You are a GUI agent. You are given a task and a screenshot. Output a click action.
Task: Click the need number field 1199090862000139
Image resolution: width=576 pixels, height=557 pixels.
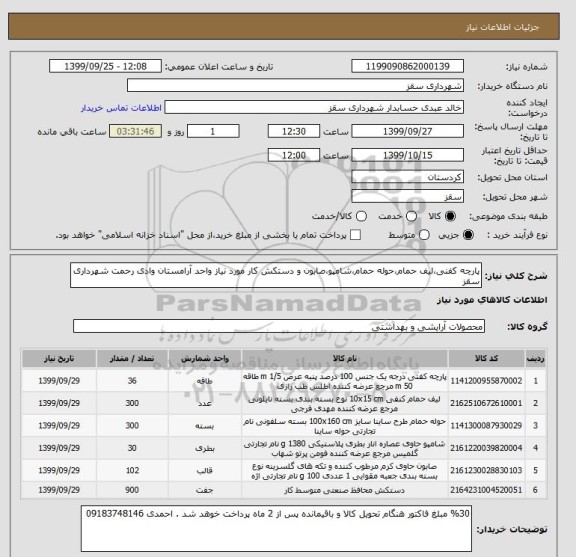(407, 67)
